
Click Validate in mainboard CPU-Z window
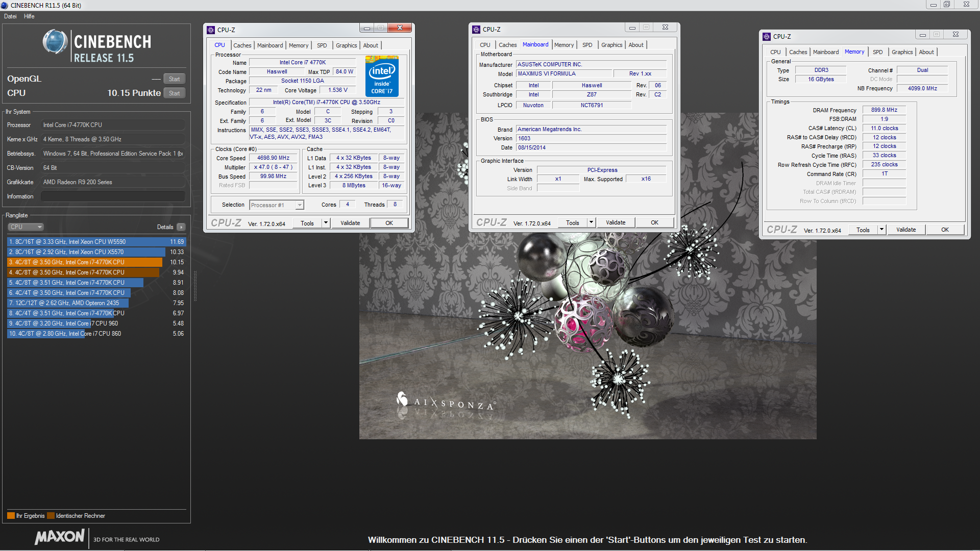tap(616, 222)
